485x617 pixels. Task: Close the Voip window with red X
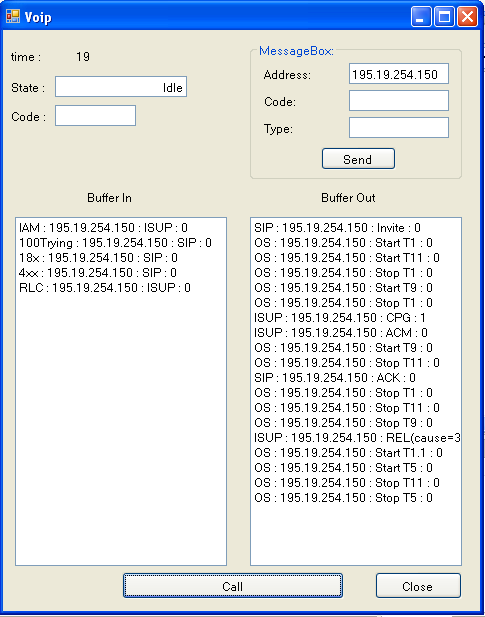(467, 17)
